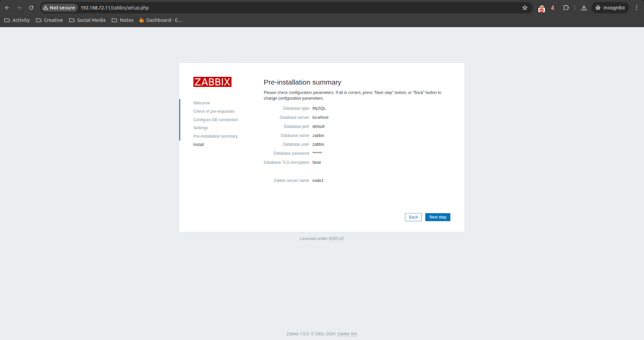Select the Welcome setup step
The height and width of the screenshot is (340, 644).
(202, 103)
